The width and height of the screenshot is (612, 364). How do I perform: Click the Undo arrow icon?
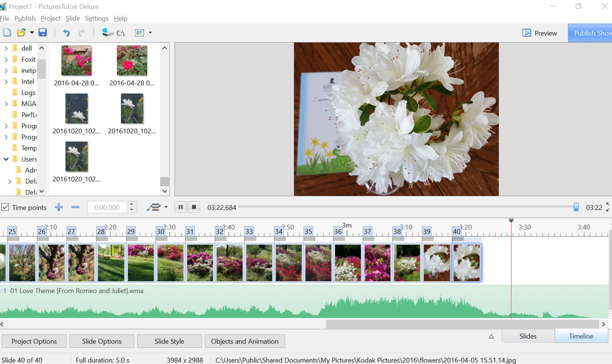[x=66, y=33]
